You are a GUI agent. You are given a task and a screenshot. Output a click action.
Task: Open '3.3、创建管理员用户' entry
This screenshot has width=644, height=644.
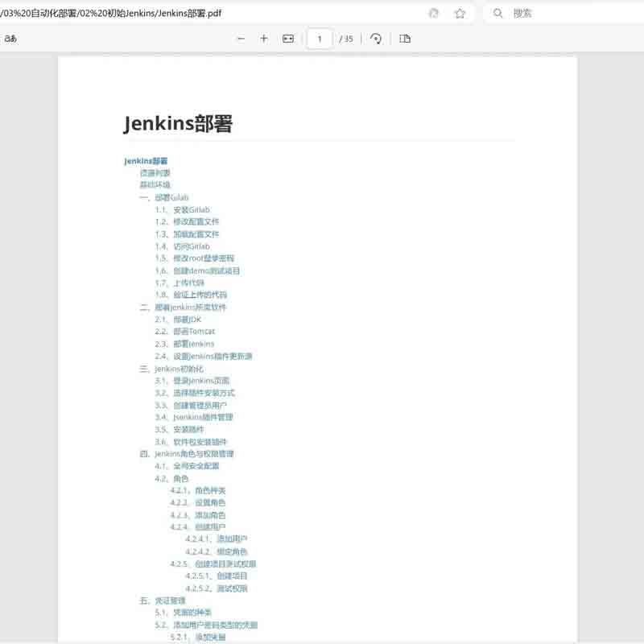pos(191,406)
